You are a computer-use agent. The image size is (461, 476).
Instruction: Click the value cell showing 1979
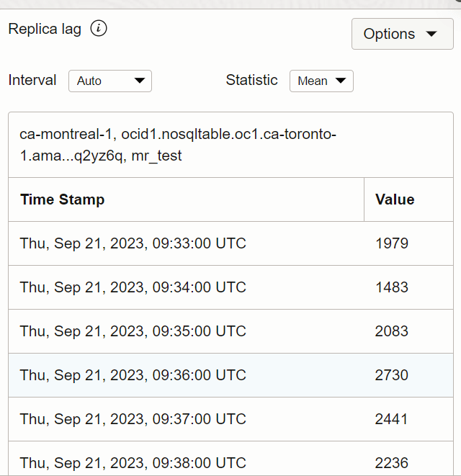(x=392, y=243)
